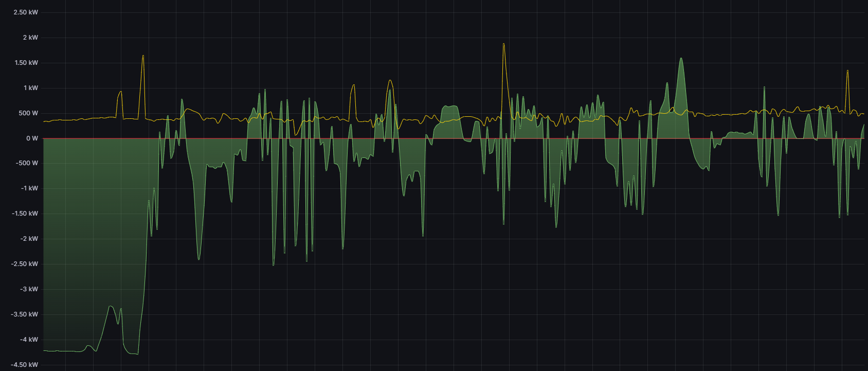This screenshot has height=371, width=868.
Task: Click the "-500 W" y-axis label
Action: (27, 163)
